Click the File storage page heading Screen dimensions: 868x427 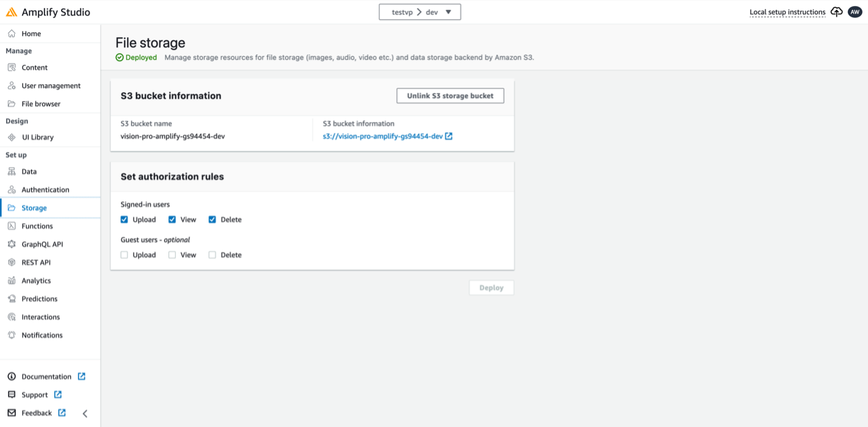pos(150,43)
